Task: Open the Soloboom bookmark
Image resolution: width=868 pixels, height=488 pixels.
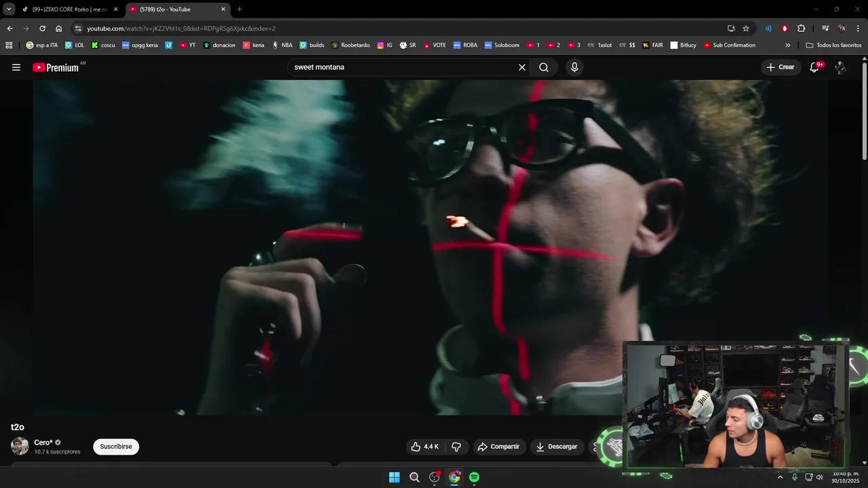Action: 501,45
